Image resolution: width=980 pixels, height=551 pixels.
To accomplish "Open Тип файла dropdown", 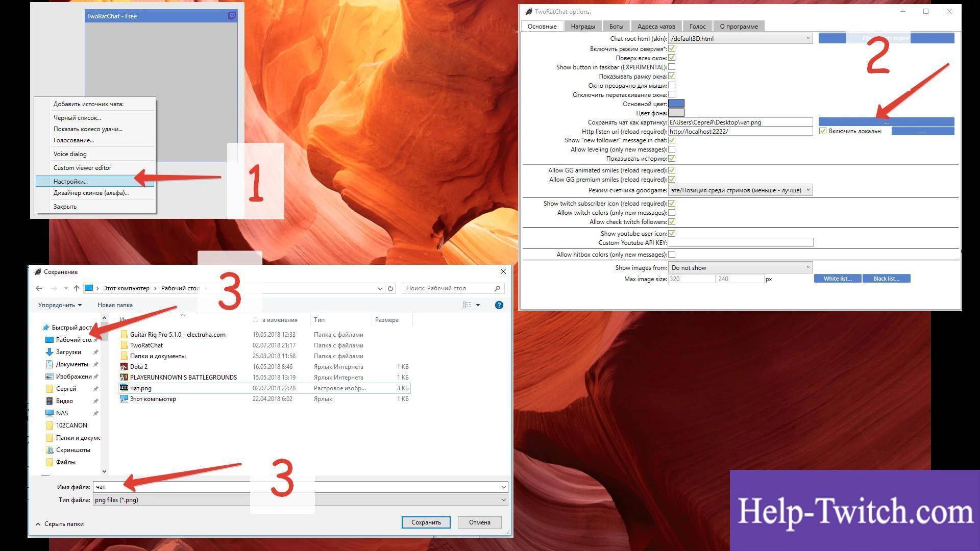I will tap(300, 500).
